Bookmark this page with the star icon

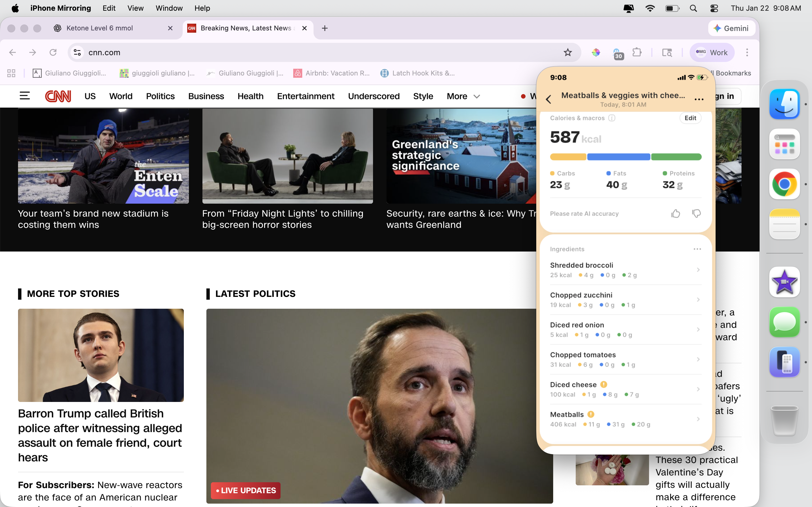click(x=567, y=52)
